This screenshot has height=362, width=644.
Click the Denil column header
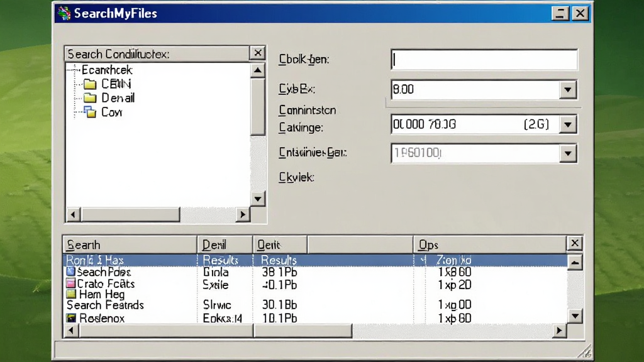click(x=225, y=245)
